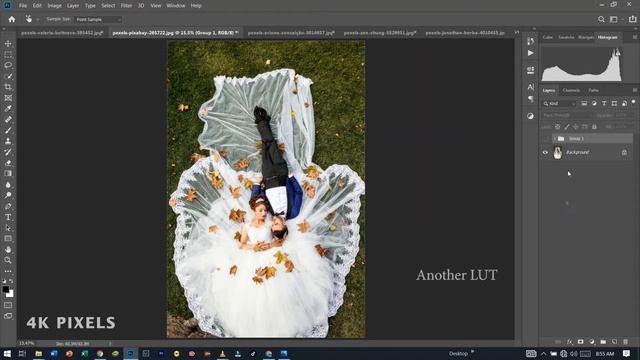Image resolution: width=640 pixels, height=360 pixels.
Task: Open the Layer menu
Action: [73, 6]
